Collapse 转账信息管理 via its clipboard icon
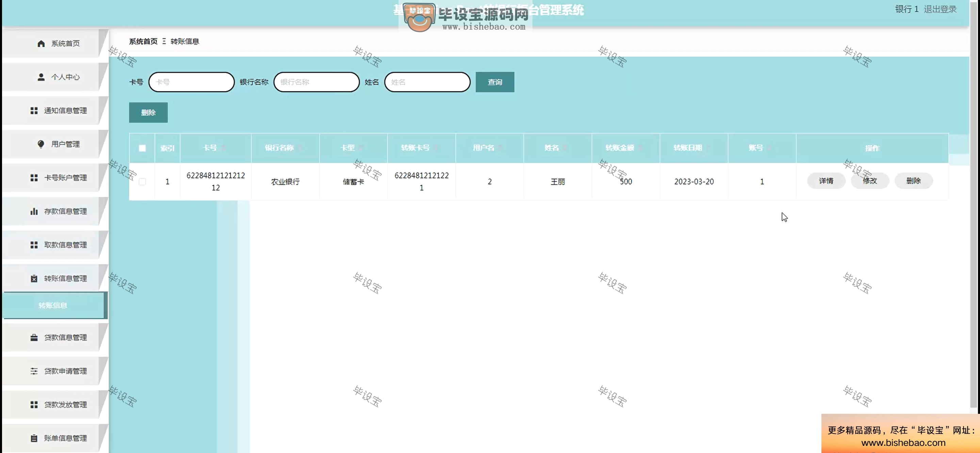The width and height of the screenshot is (980, 453). coord(34,278)
